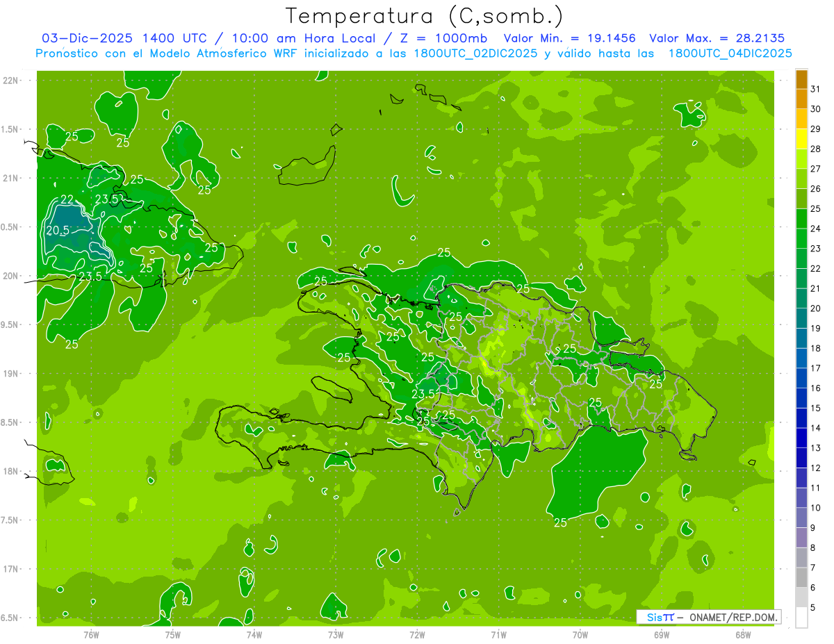Click the 'Sisπ' logo text in credit box
This screenshot has height=644, width=834.
pos(660,617)
